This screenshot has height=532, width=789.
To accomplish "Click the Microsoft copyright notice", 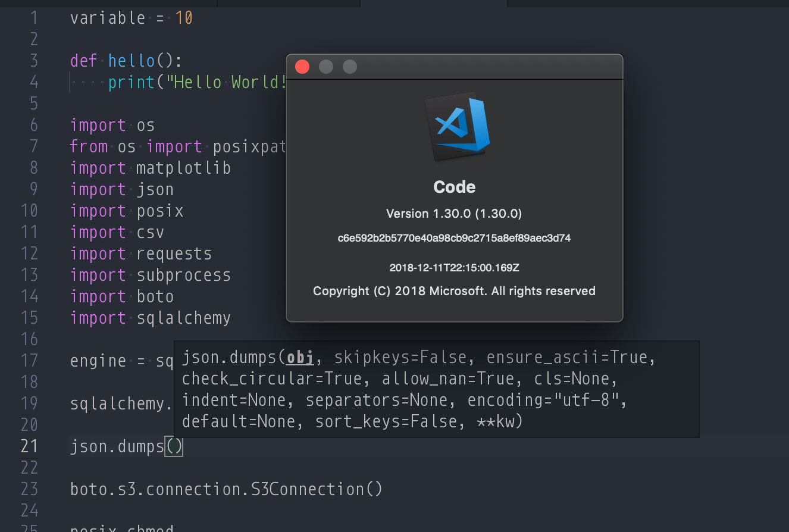I will point(454,291).
